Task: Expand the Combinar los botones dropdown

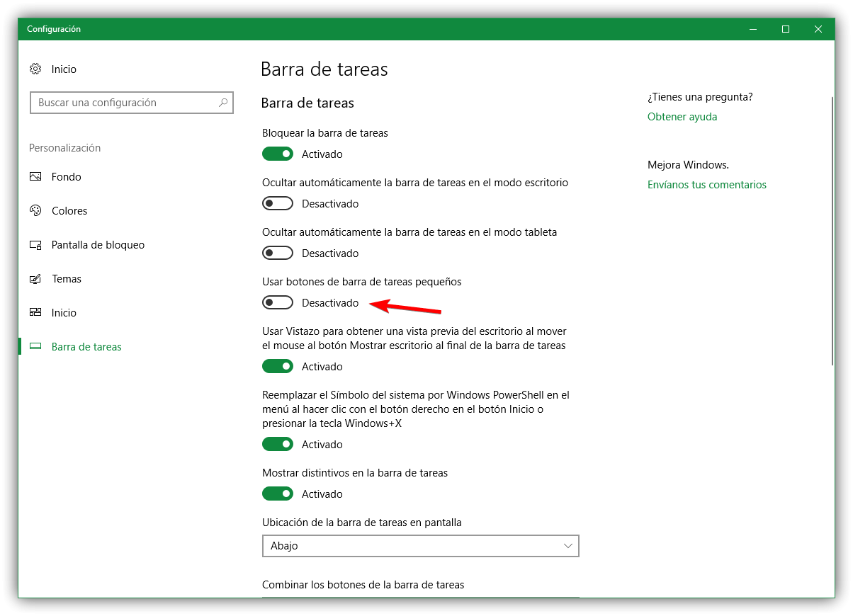Action: [x=420, y=597]
